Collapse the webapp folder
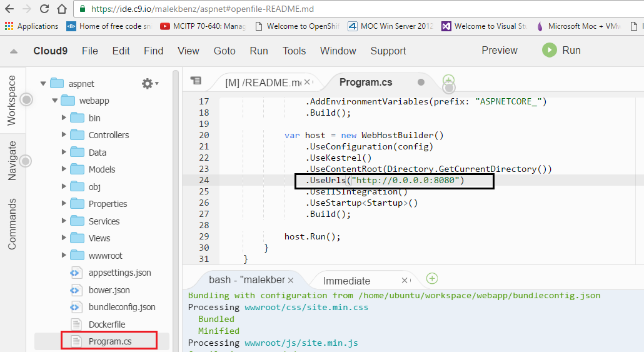 (x=54, y=101)
